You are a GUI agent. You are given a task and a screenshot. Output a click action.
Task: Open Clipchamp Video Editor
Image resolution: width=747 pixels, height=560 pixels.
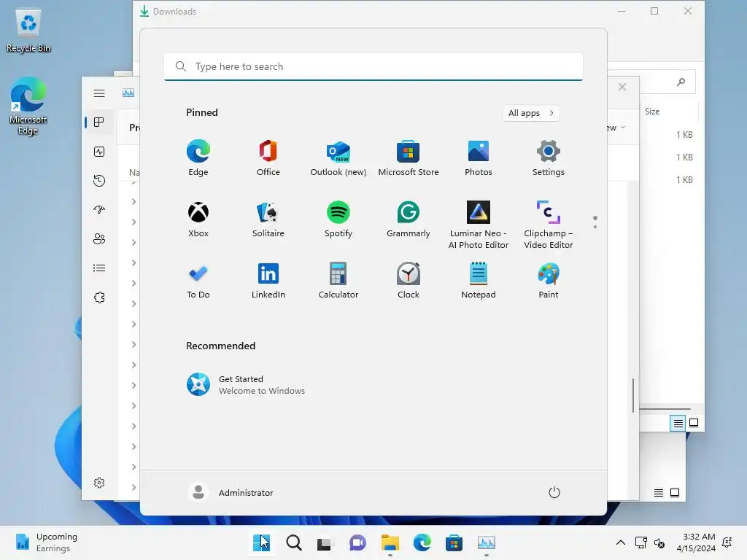[x=549, y=225]
